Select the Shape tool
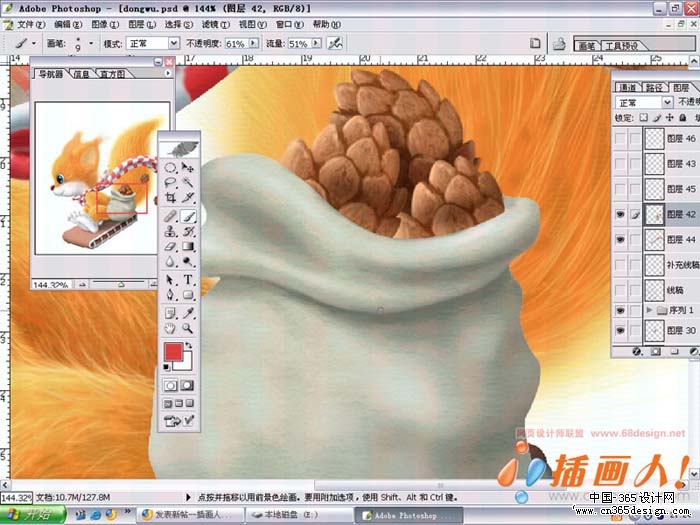The width and height of the screenshot is (700, 525). [x=188, y=295]
